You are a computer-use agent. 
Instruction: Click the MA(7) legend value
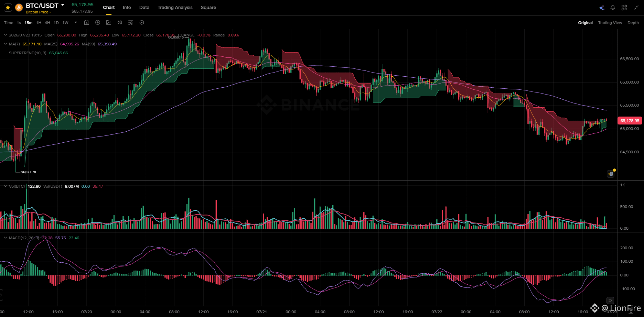(32, 44)
